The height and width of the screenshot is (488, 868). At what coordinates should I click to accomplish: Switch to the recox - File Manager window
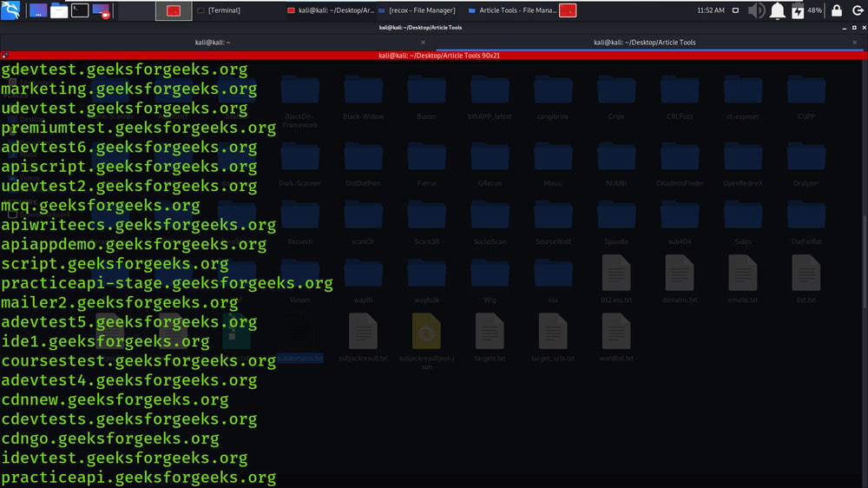(x=417, y=10)
